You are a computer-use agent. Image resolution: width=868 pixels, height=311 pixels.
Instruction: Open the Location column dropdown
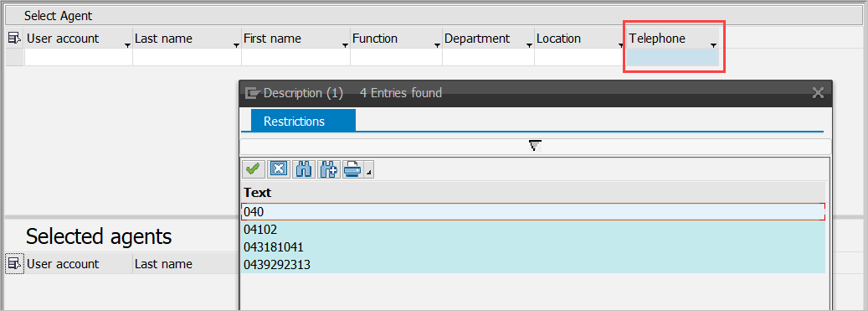622,45
